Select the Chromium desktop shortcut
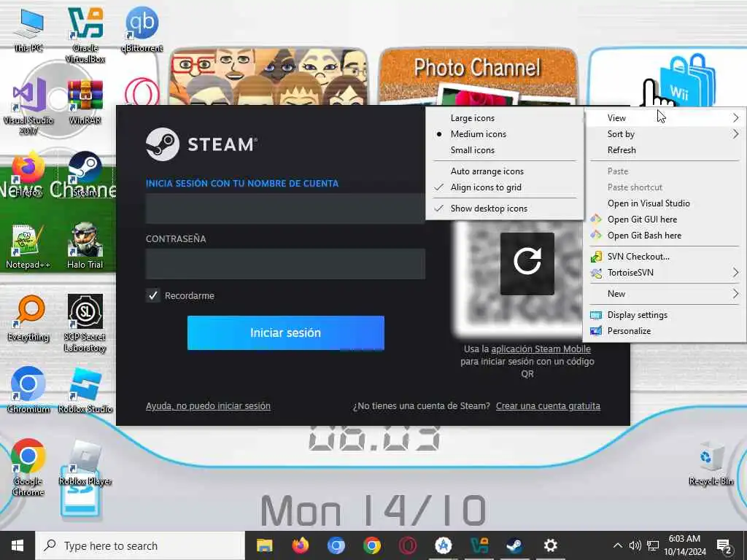The image size is (747, 560). click(x=28, y=391)
